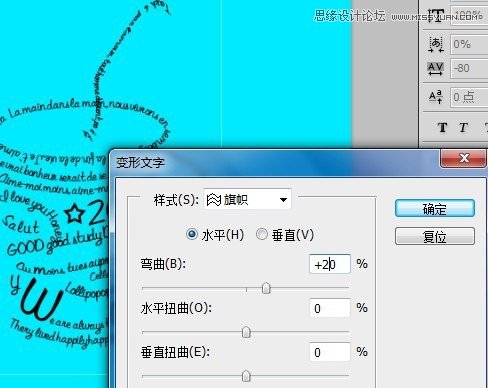Open the 样式 style dropdown showing 旗帜
This screenshot has width=488, height=388.
tap(247, 200)
